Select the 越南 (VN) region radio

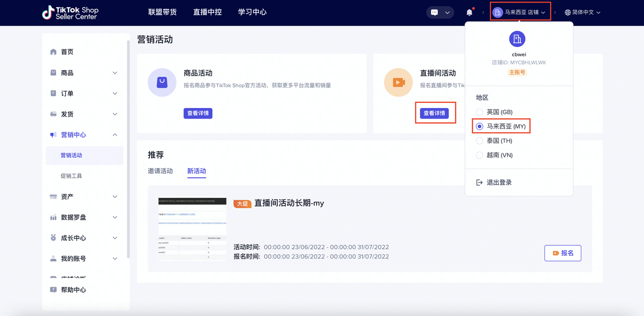point(479,155)
